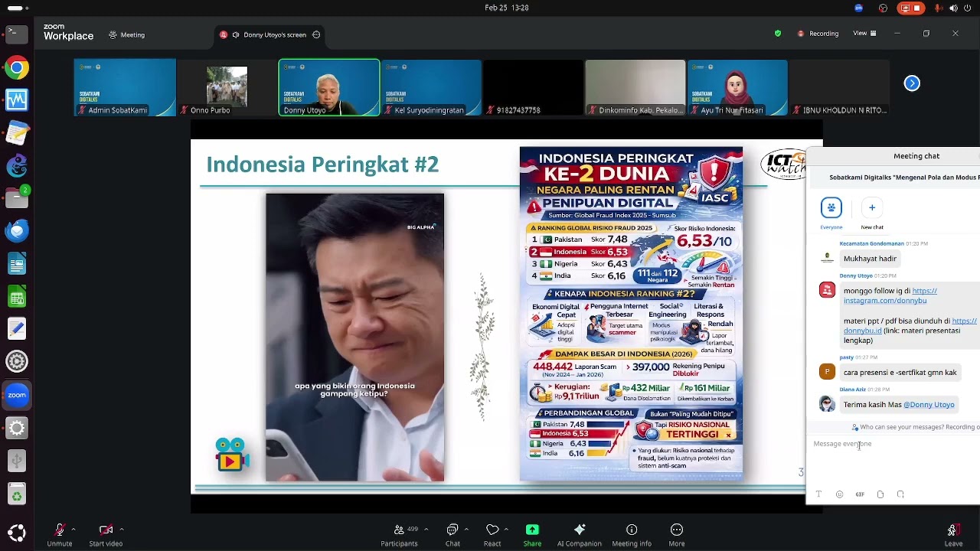The height and width of the screenshot is (551, 980).
Task: Select Onno Purbo video thumbnail
Action: [227, 87]
